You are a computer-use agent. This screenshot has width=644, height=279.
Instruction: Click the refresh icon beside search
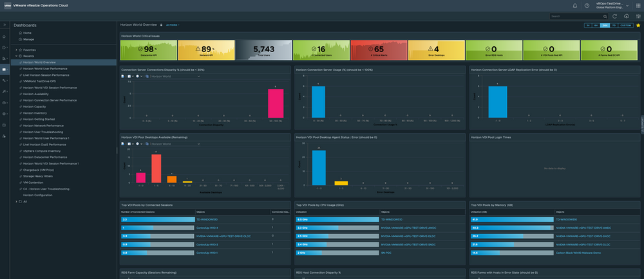[616, 16]
